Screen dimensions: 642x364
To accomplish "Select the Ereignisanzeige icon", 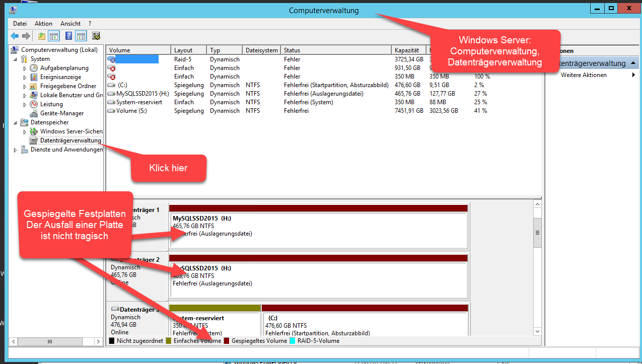I will pyautogui.click(x=34, y=77).
